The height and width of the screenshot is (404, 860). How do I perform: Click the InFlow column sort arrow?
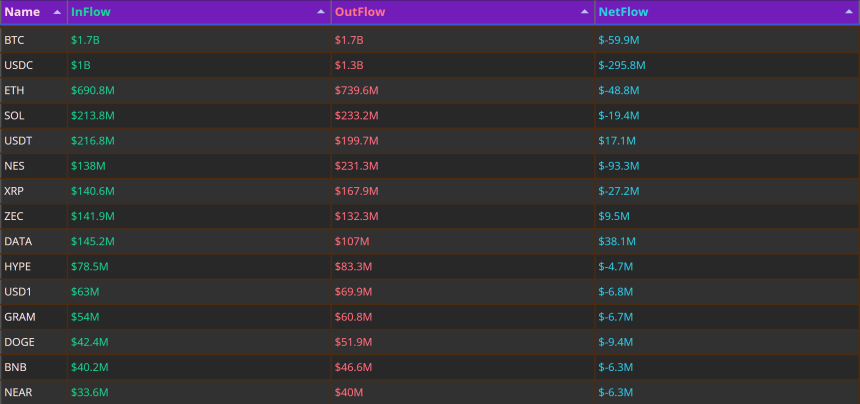coord(321,12)
